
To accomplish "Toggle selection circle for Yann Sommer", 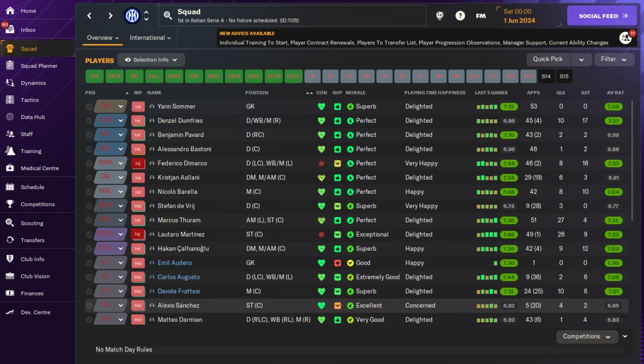I will tap(89, 107).
